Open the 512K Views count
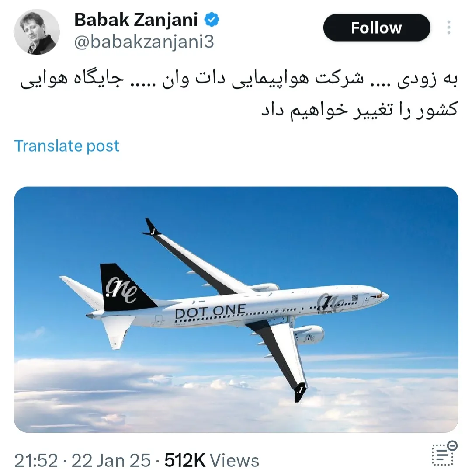472x476 pixels. (x=212, y=460)
